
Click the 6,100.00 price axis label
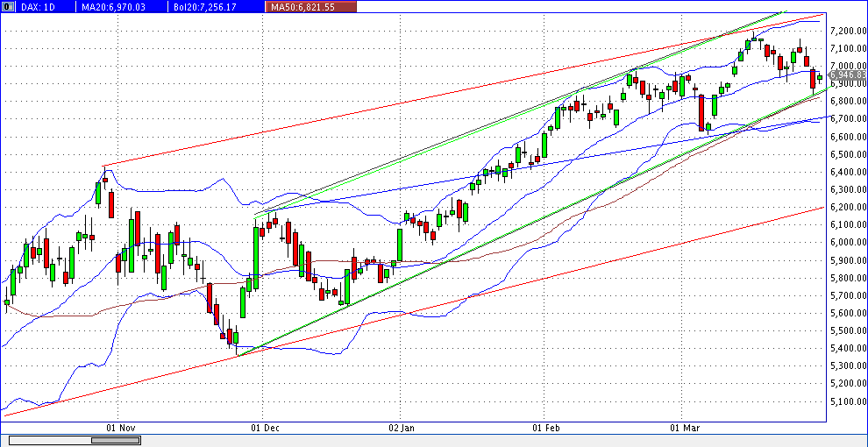[x=848, y=224]
